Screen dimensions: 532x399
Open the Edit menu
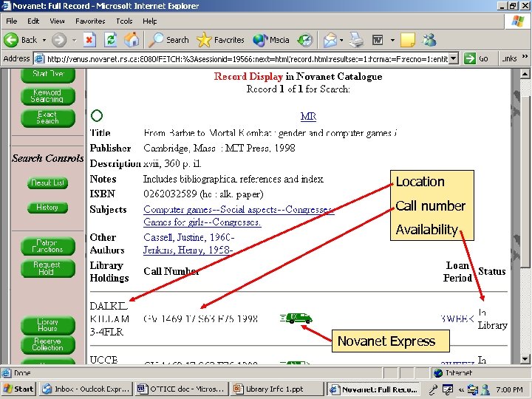(33, 21)
